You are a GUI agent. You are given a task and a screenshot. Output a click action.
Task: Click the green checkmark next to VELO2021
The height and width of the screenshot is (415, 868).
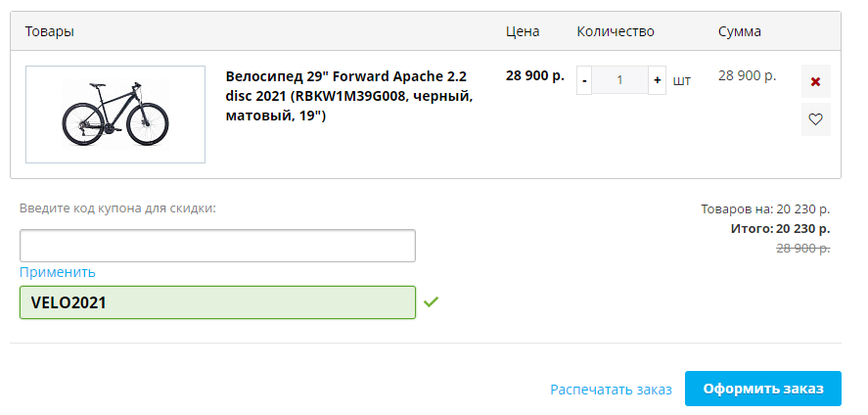click(431, 302)
